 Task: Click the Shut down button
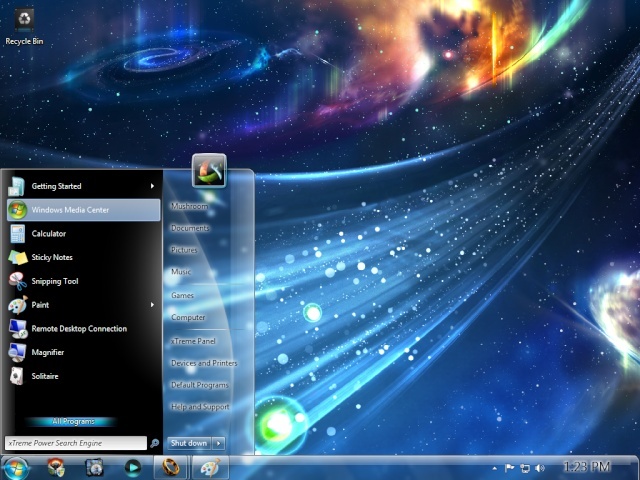pos(189,443)
